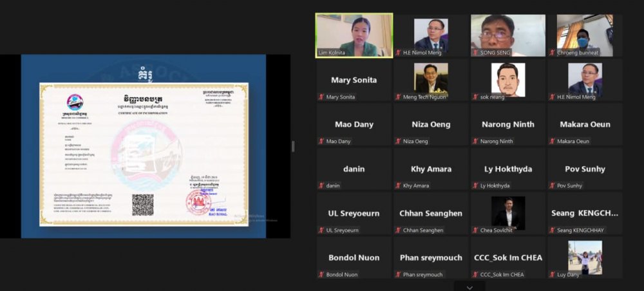Image resolution: width=644 pixels, height=291 pixels.
Task: Click the muted mic icon beside Mary Sonita
Action: tap(321, 97)
